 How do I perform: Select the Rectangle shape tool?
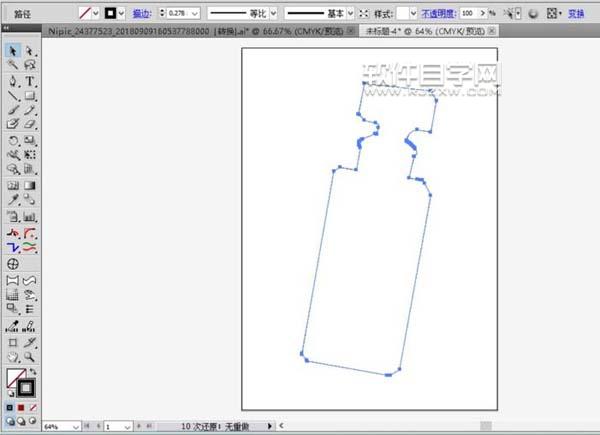29,96
